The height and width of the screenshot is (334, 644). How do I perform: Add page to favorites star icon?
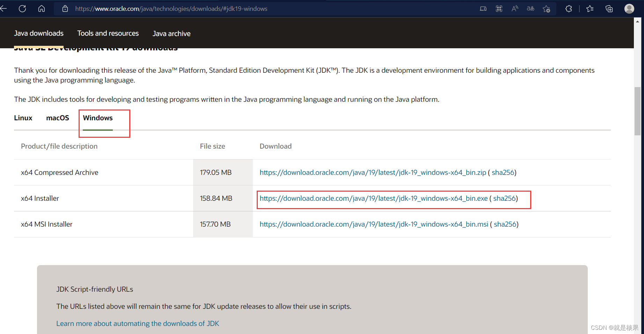pyautogui.click(x=547, y=9)
